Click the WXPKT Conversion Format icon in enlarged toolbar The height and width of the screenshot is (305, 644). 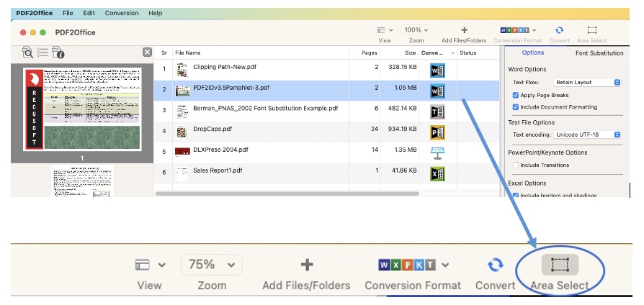407,265
